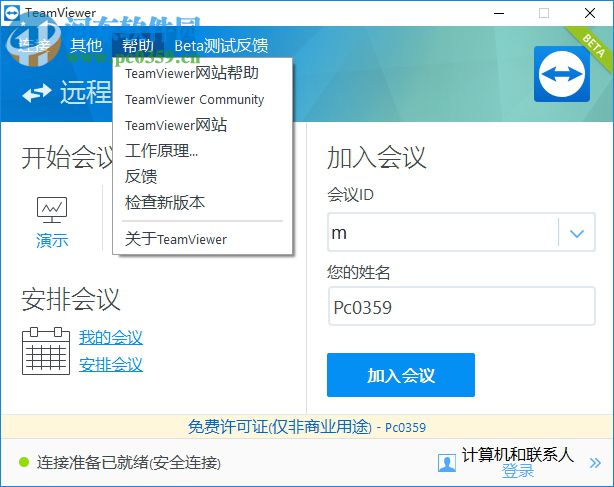
Task: Click the presentation monitor icon
Action: click(52, 210)
